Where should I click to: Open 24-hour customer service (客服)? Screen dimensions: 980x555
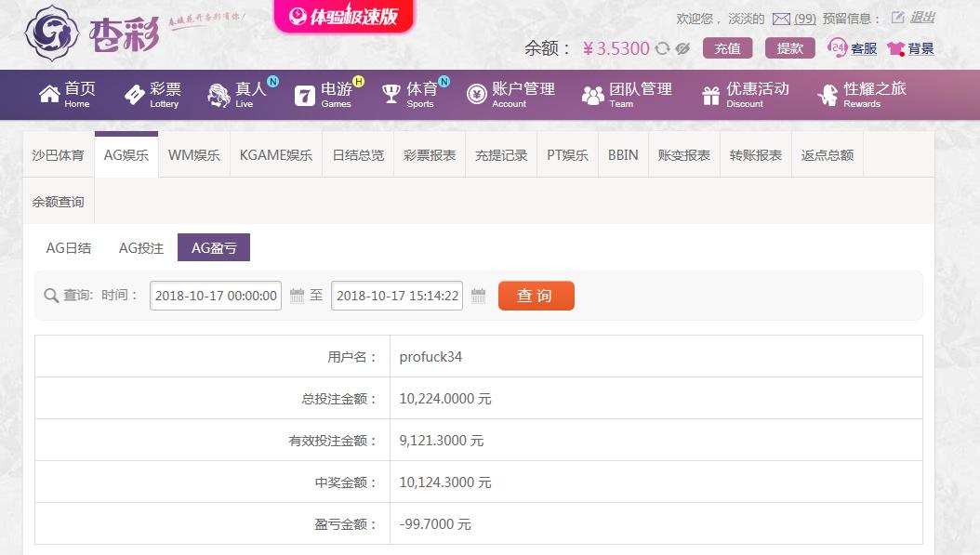(852, 48)
